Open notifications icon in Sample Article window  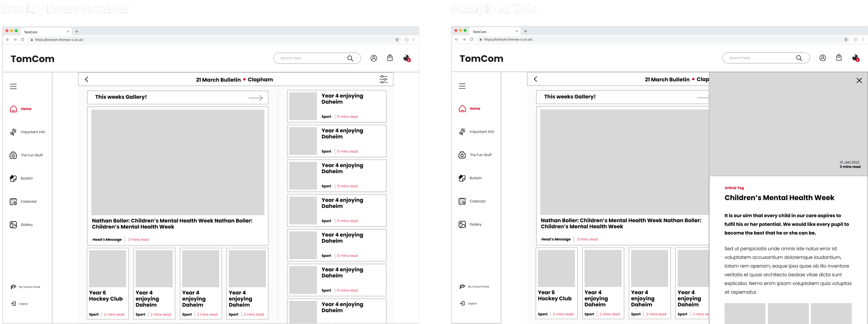(856, 58)
